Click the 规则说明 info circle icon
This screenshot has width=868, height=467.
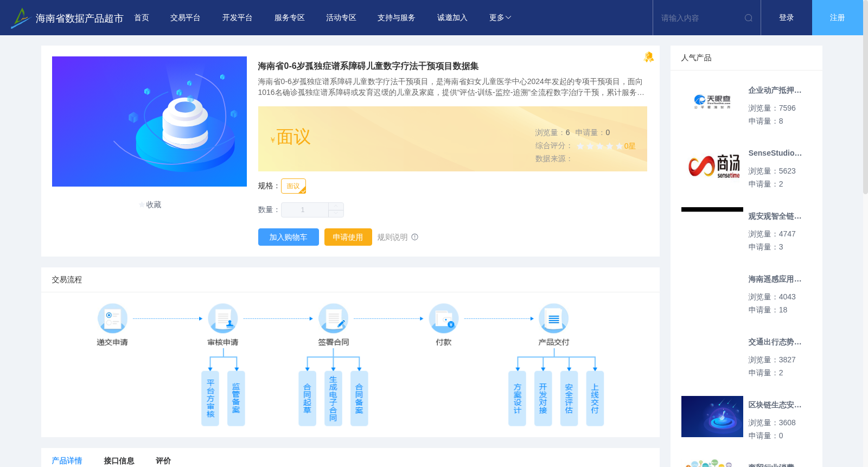415,237
